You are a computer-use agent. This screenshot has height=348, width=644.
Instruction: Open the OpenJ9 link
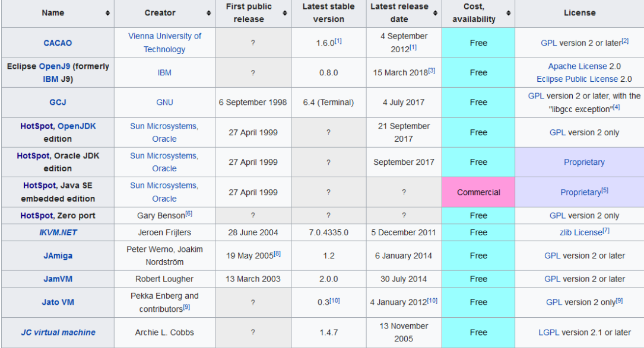click(54, 66)
